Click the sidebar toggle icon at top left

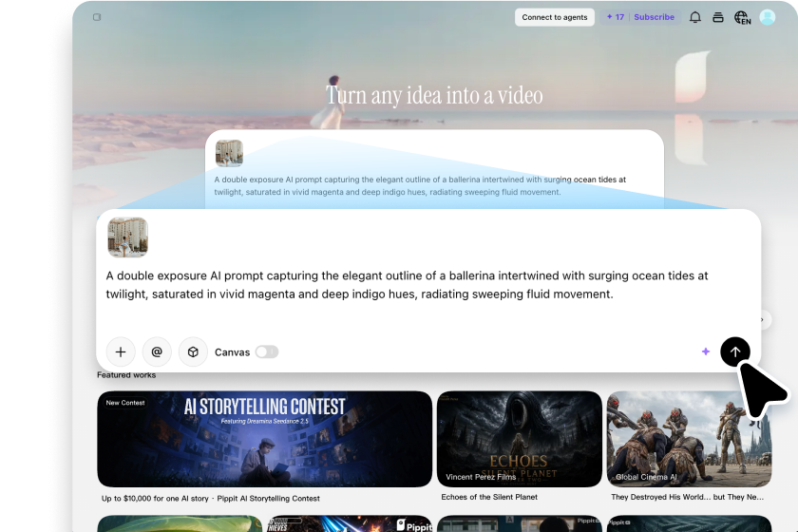(97, 17)
